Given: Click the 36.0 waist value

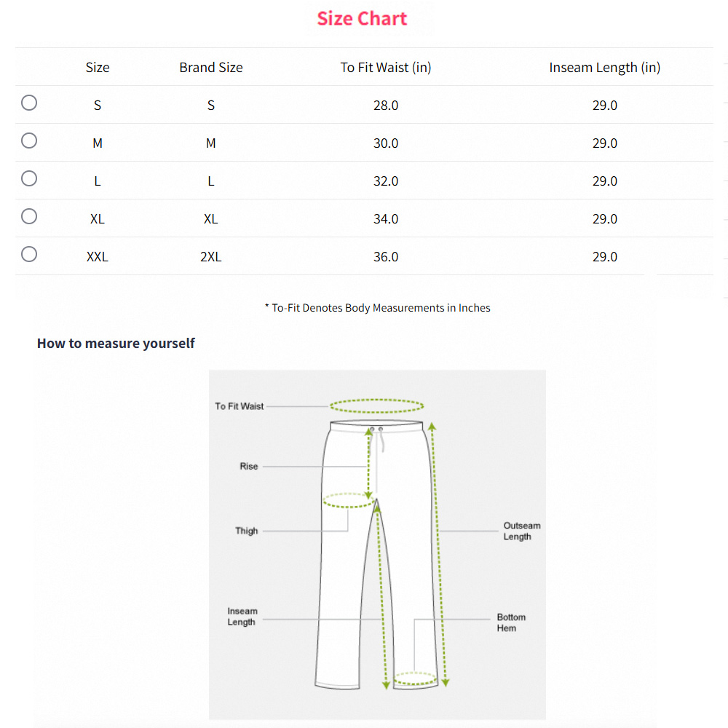Looking at the screenshot, I should tap(386, 257).
